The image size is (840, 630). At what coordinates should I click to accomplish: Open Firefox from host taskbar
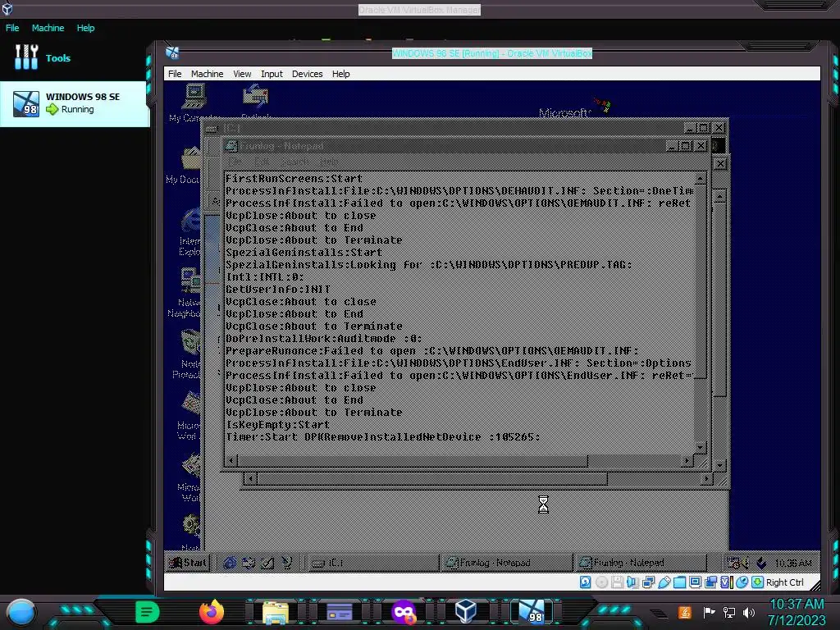coord(212,612)
